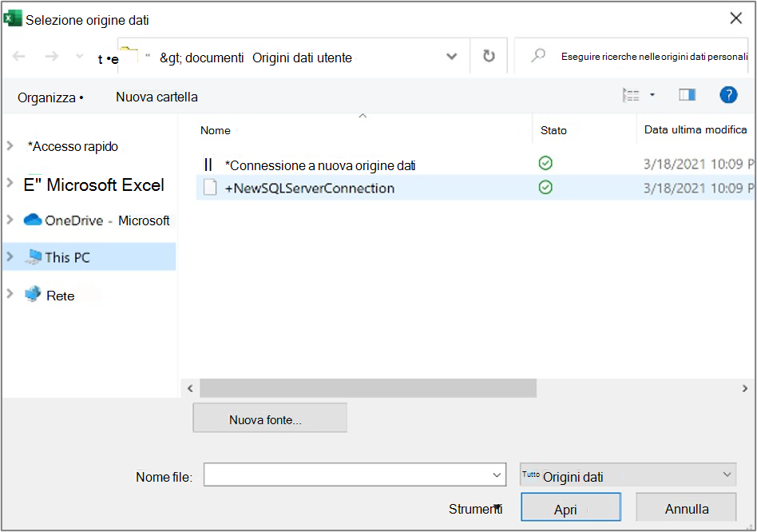757x532 pixels.
Task: Click Origini dati utente in address path
Action: (x=302, y=58)
